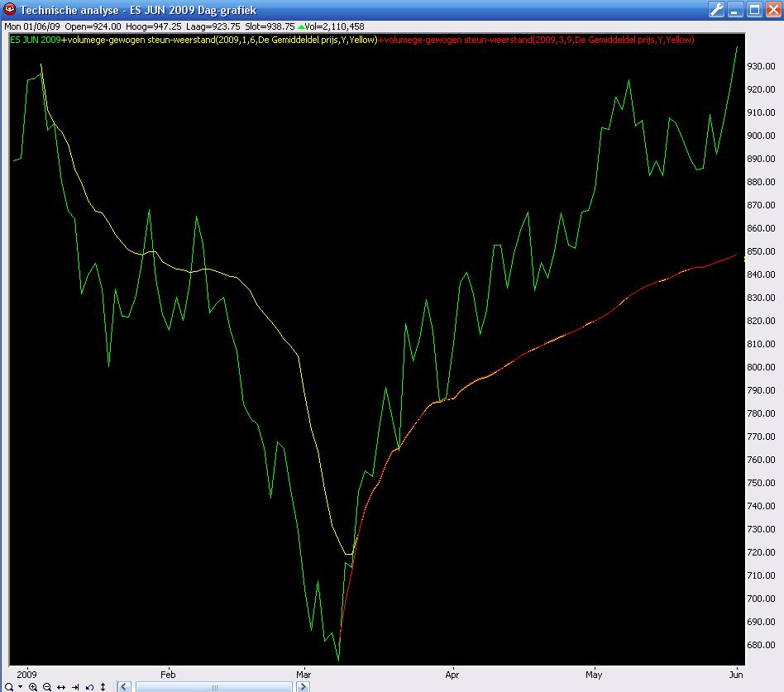Image resolution: width=784 pixels, height=692 pixels.
Task: Click the vertical double-arrow scale icon
Action: click(103, 686)
